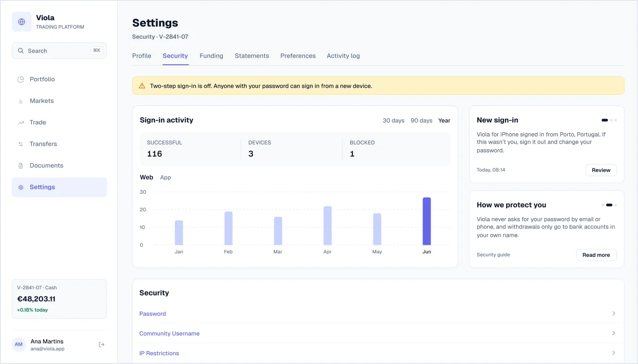Expand the IP Restrictions row chevron

pyautogui.click(x=614, y=353)
